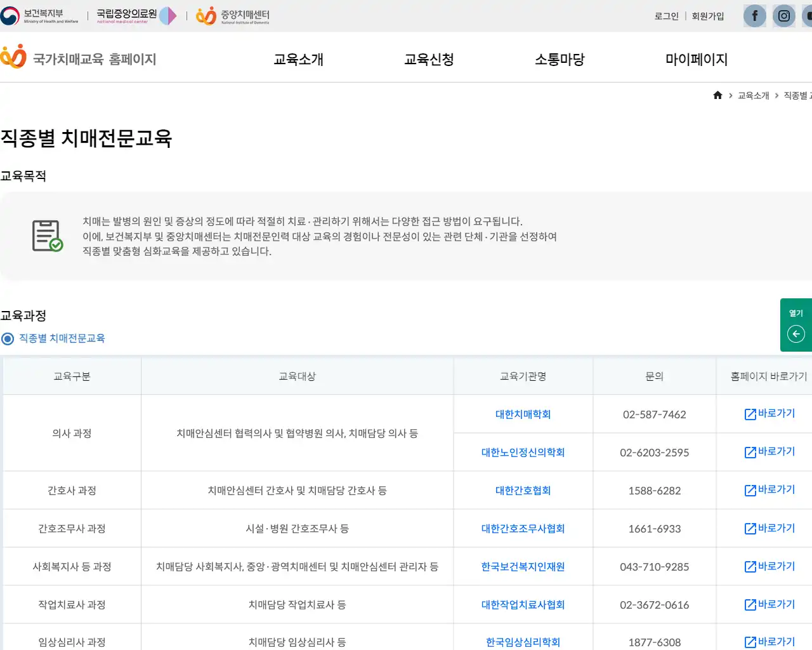Open the 국립중앙의료원 logo link
812x650 pixels.
(x=136, y=16)
